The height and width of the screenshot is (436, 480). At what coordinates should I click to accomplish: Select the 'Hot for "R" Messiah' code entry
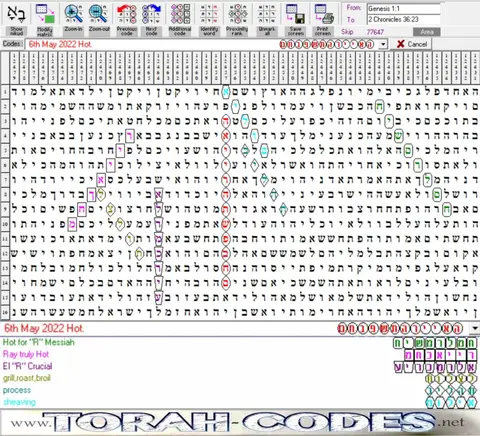click(x=39, y=342)
